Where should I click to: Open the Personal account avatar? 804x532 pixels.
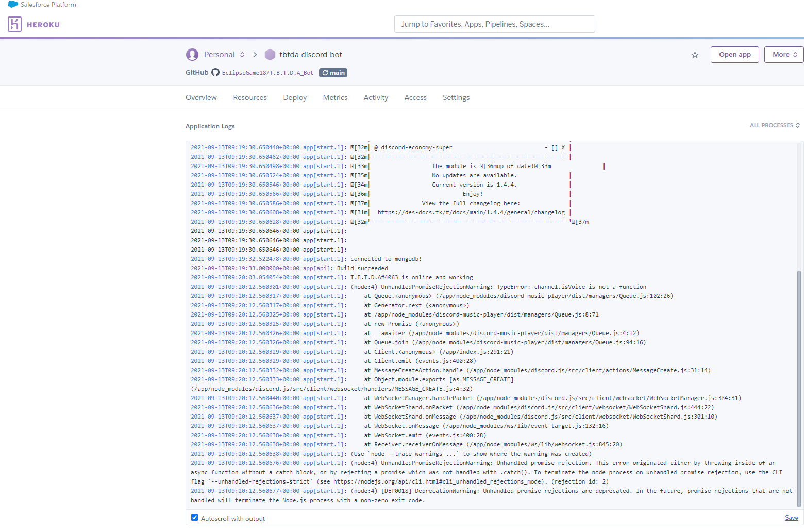pos(192,54)
